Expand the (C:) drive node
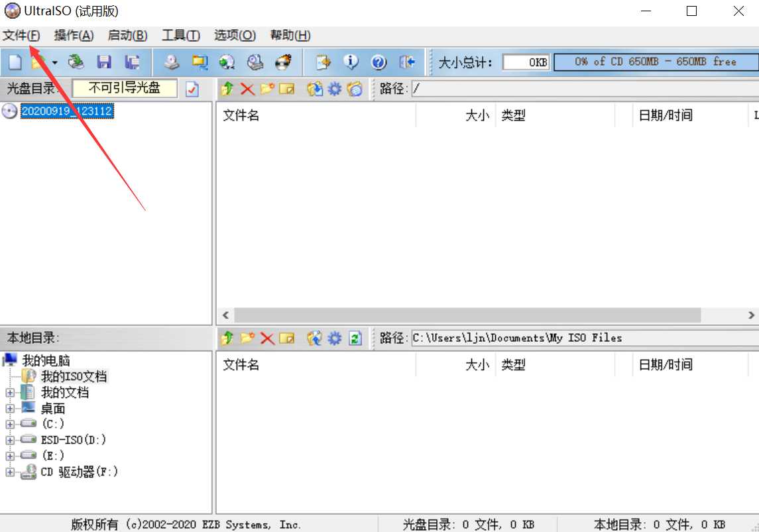 10,425
